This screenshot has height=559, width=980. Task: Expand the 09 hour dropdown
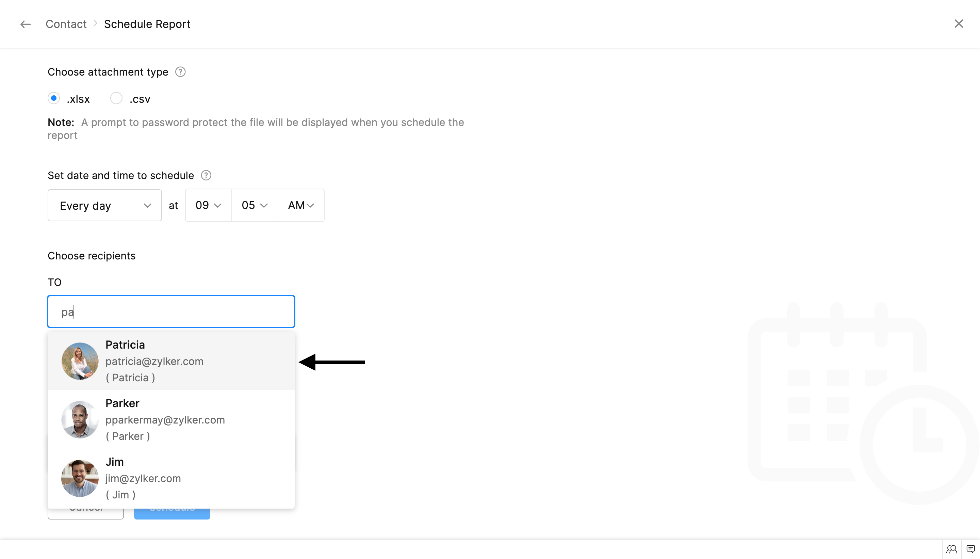[208, 205]
